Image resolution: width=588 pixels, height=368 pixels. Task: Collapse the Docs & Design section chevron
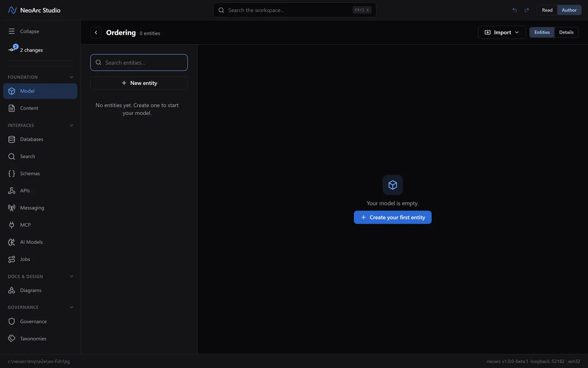click(72, 276)
